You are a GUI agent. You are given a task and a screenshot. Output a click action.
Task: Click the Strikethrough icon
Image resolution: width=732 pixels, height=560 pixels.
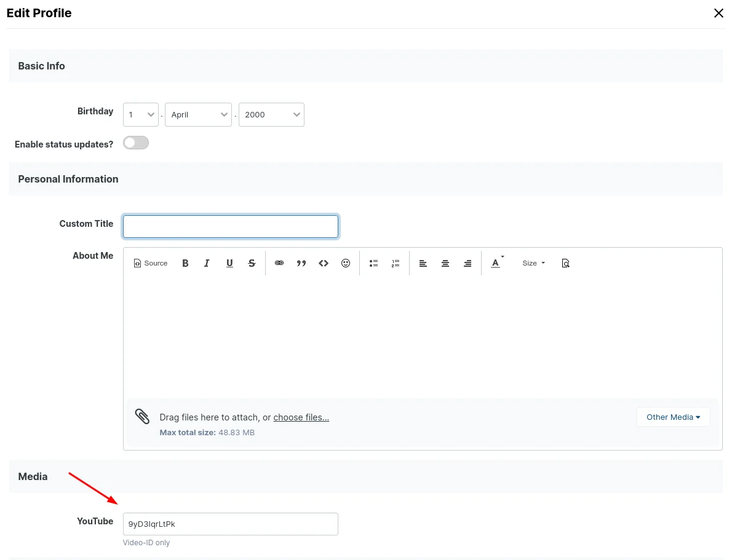252,263
